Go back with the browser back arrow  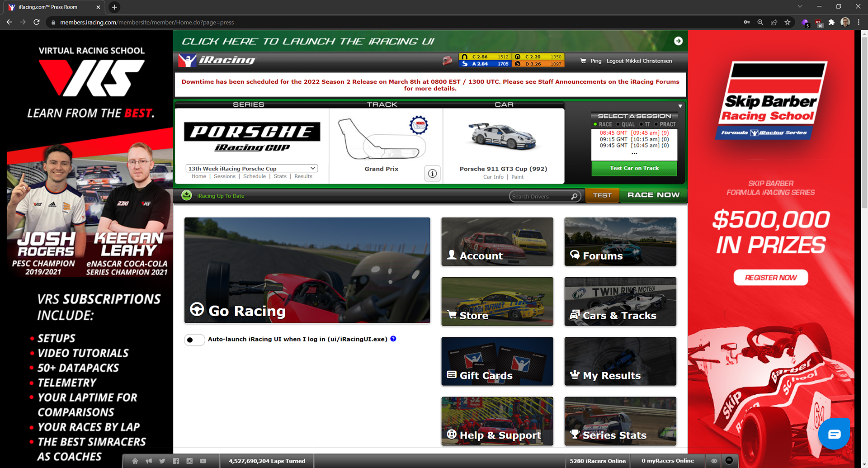click(x=9, y=22)
